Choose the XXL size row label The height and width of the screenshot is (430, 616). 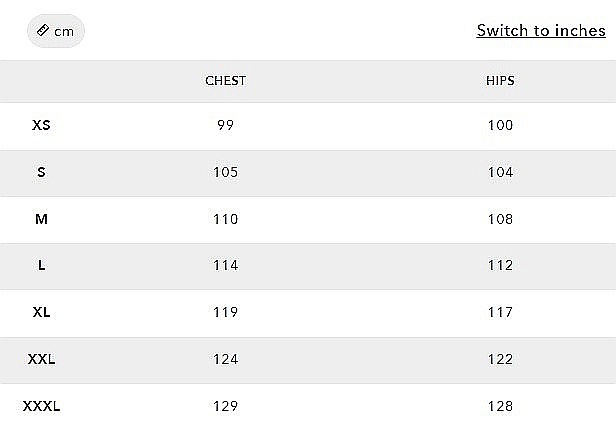click(41, 359)
